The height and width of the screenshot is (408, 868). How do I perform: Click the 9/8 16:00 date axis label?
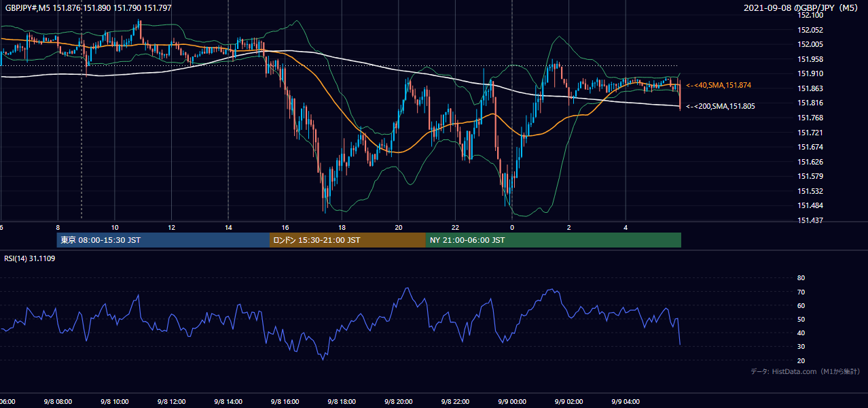point(285,401)
